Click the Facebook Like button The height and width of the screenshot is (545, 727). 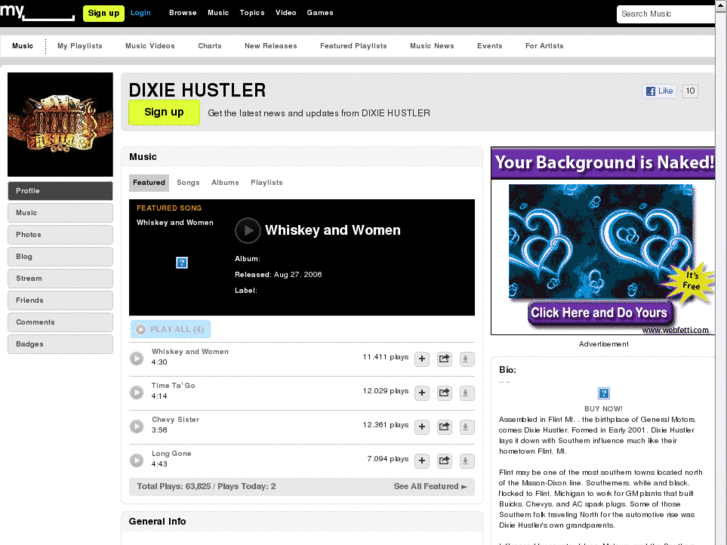click(x=659, y=91)
